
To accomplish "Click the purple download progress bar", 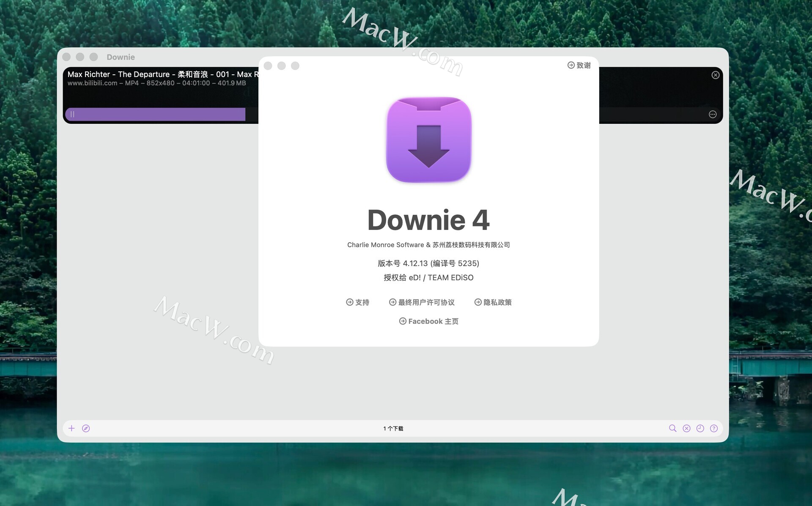I will [155, 114].
